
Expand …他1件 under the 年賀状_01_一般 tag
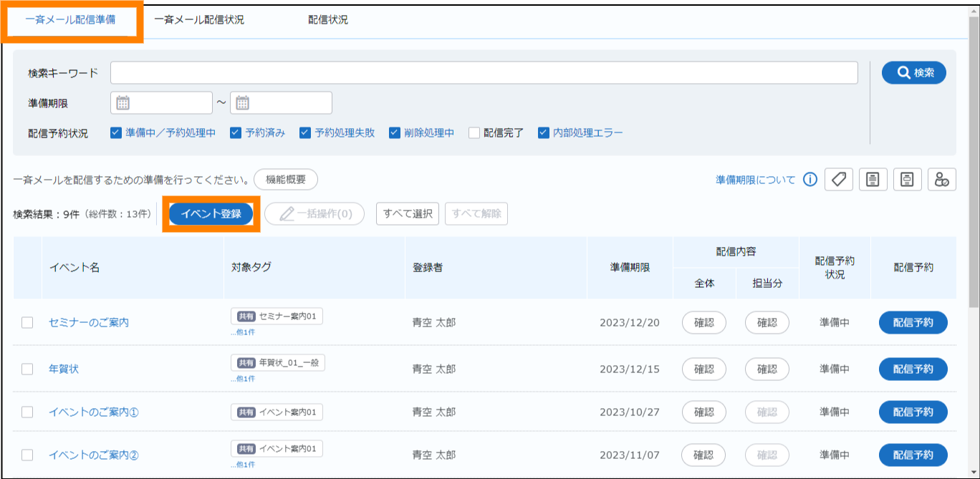[243, 379]
